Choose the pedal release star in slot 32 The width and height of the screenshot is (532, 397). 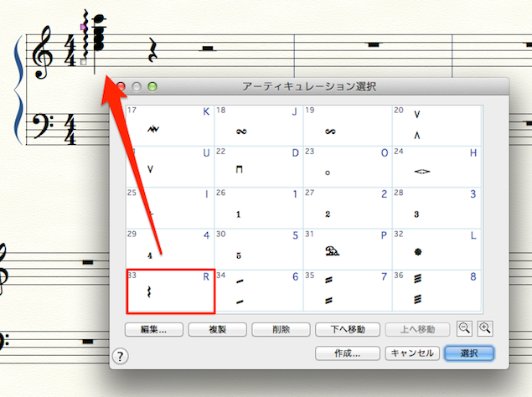point(436,250)
